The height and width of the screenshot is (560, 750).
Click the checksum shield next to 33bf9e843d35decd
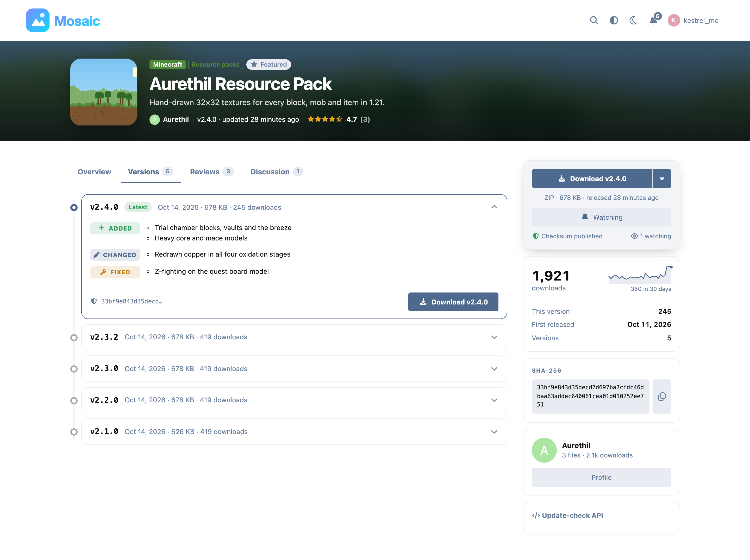coord(94,301)
